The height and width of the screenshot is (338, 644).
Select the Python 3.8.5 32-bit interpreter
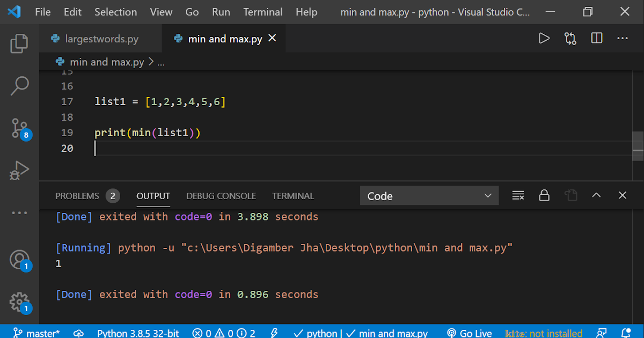pos(138,333)
